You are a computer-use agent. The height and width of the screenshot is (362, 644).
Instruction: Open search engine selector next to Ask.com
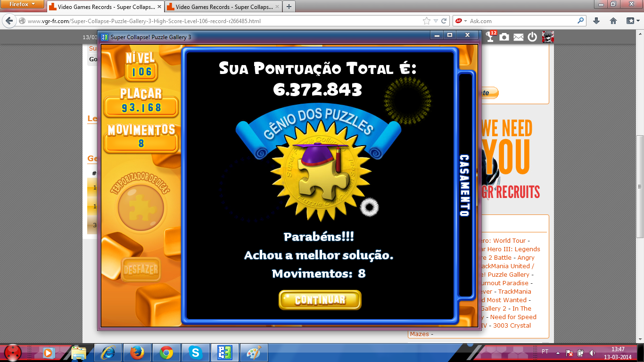pos(461,21)
